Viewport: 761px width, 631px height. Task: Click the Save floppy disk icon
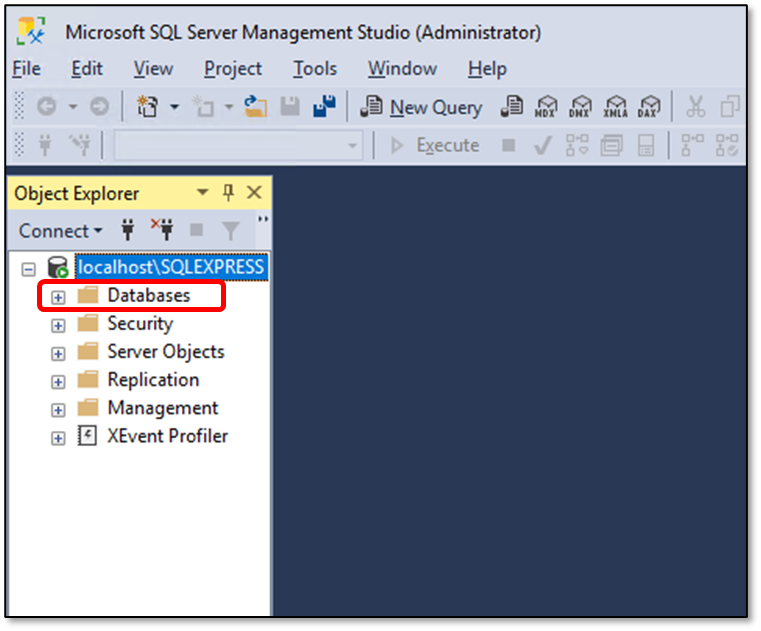click(290, 106)
